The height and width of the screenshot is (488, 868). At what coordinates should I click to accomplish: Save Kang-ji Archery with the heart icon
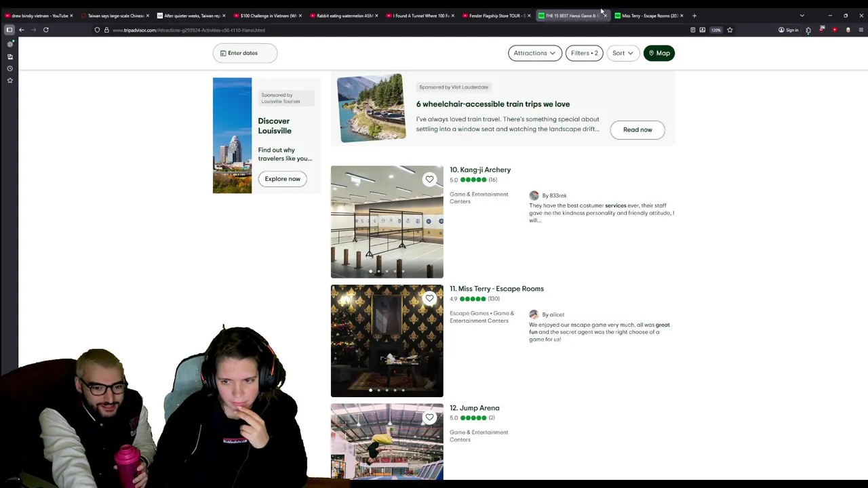coord(429,179)
